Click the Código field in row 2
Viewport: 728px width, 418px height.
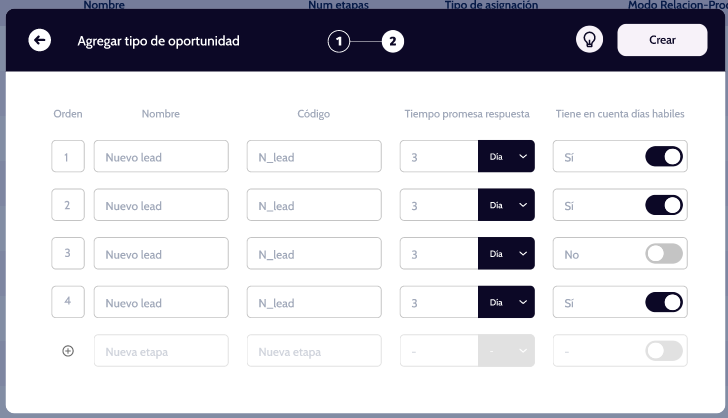[314, 206]
